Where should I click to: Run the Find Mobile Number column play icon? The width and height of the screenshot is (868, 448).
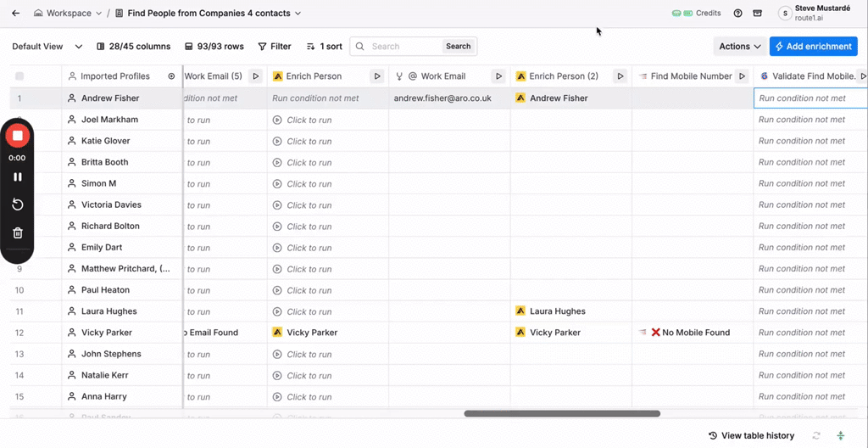pyautogui.click(x=743, y=76)
